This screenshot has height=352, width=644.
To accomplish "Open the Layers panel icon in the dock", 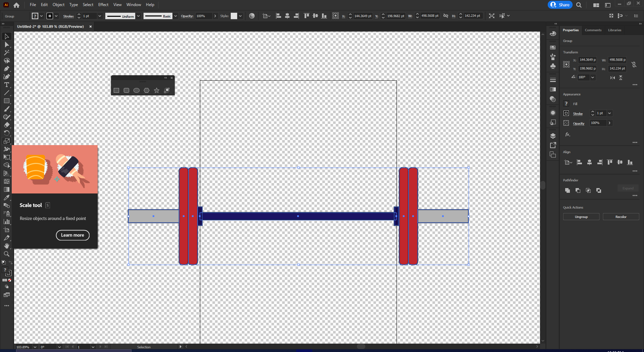I will [553, 136].
